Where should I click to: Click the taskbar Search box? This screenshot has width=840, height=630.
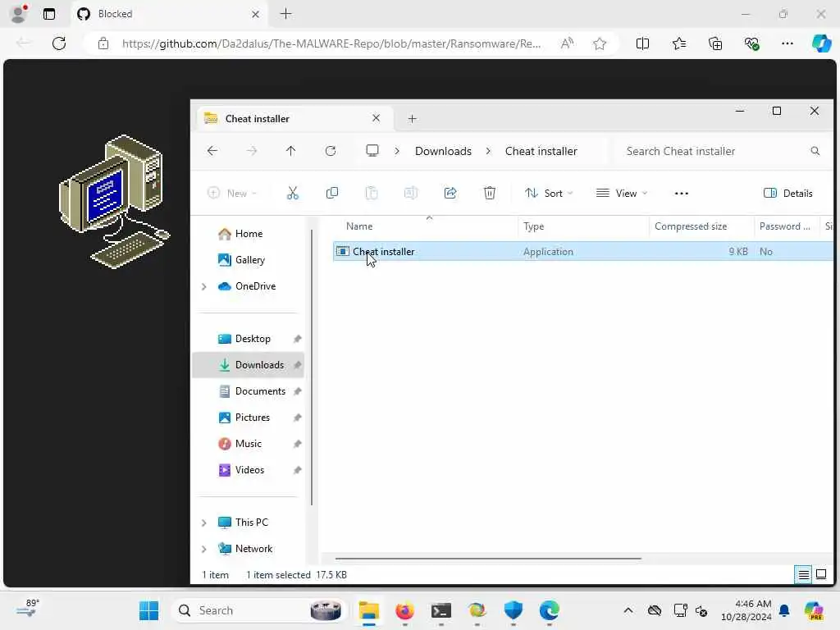(258, 610)
